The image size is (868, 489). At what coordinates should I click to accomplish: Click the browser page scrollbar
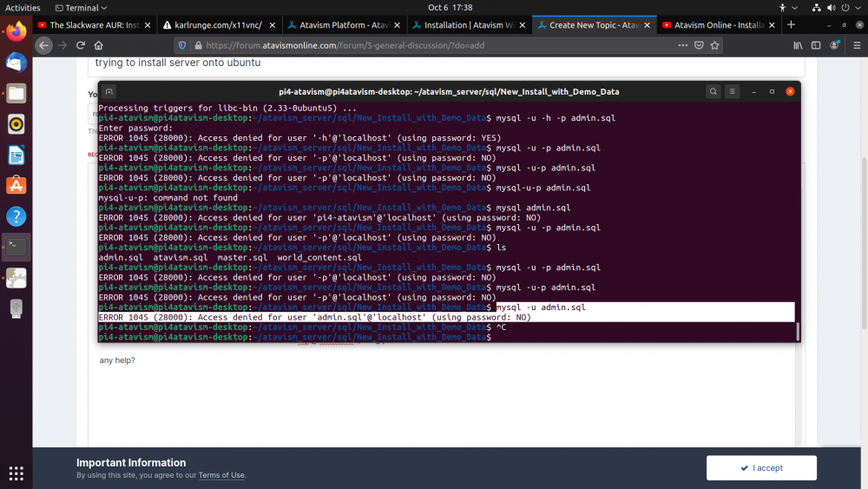(x=865, y=244)
